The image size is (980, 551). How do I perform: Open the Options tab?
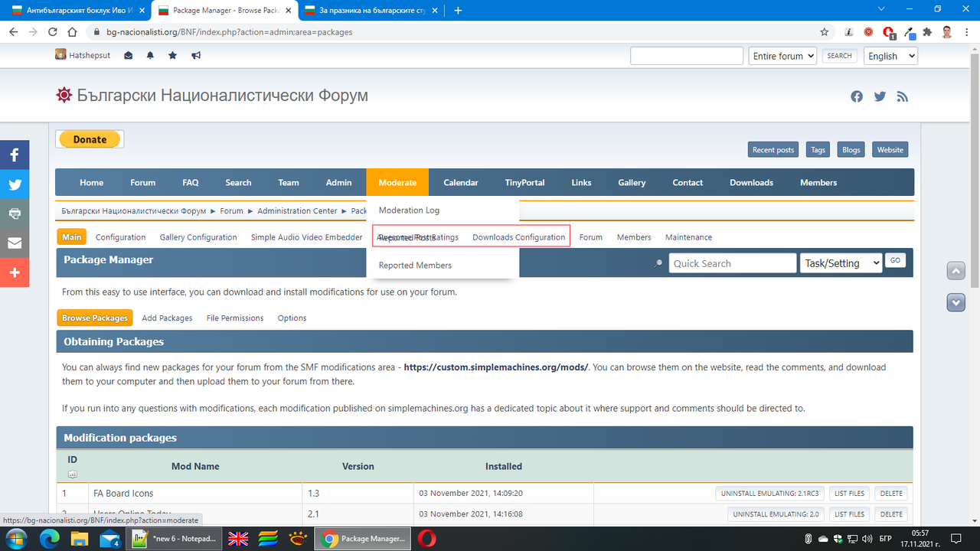pos(292,318)
